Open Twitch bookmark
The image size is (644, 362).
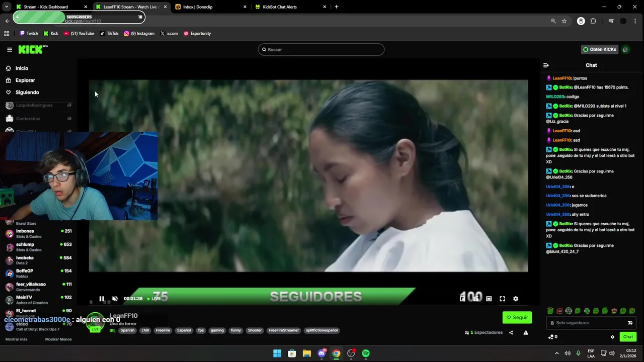tap(29, 34)
